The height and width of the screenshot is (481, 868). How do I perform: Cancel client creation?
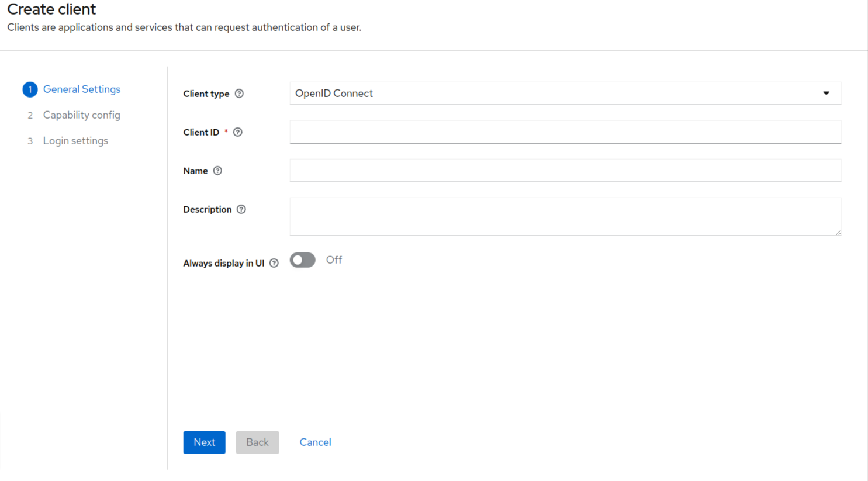coord(315,442)
